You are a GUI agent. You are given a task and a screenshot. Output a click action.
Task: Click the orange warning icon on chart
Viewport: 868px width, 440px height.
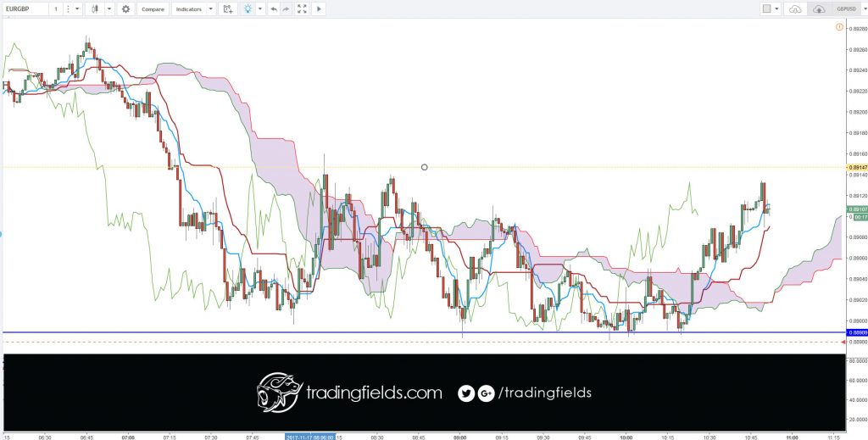click(x=839, y=26)
